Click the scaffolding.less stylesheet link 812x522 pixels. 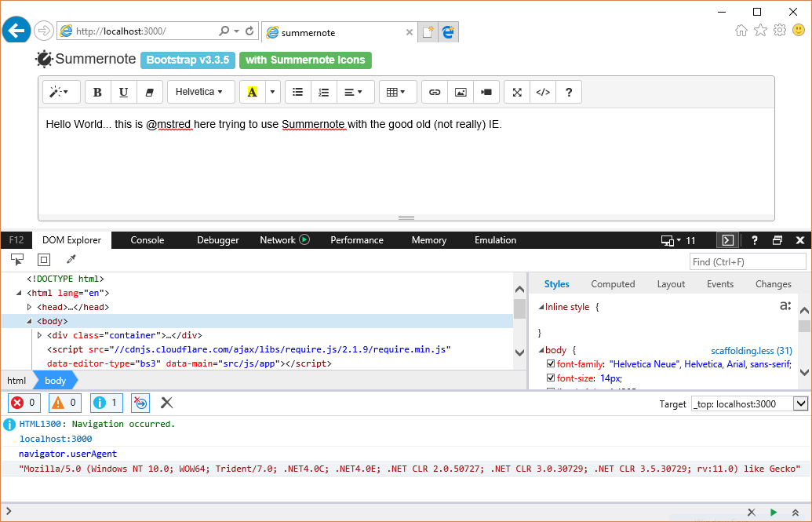[752, 349]
